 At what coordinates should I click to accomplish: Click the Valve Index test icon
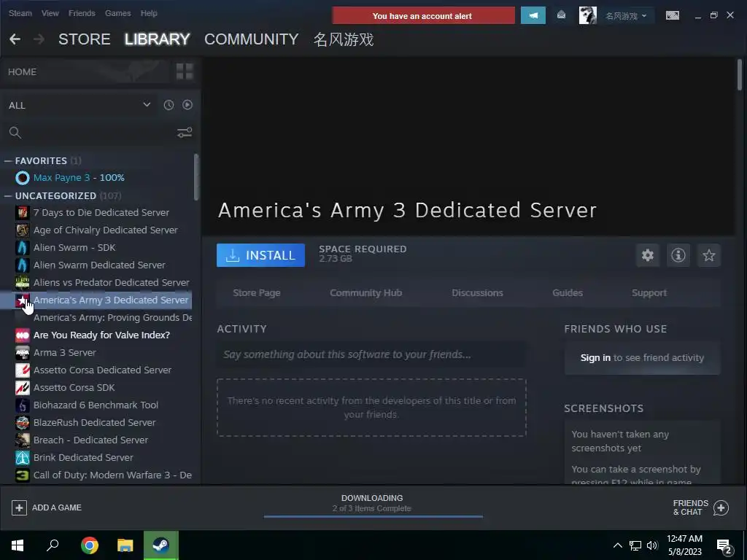coord(23,335)
